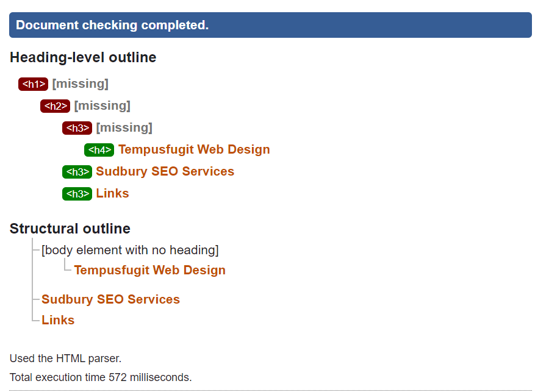Screen dimensions: 535x392
Task: Click the green h4 tag badge
Action: click(x=99, y=150)
